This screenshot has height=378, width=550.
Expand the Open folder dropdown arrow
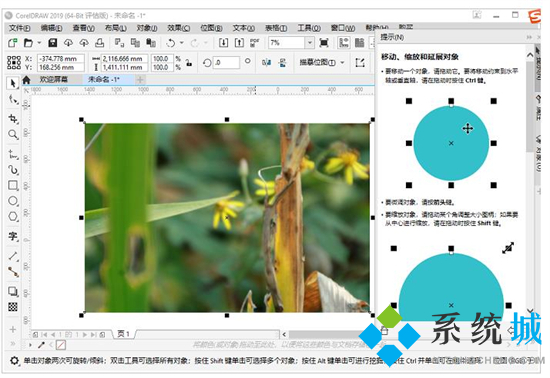click(39, 43)
